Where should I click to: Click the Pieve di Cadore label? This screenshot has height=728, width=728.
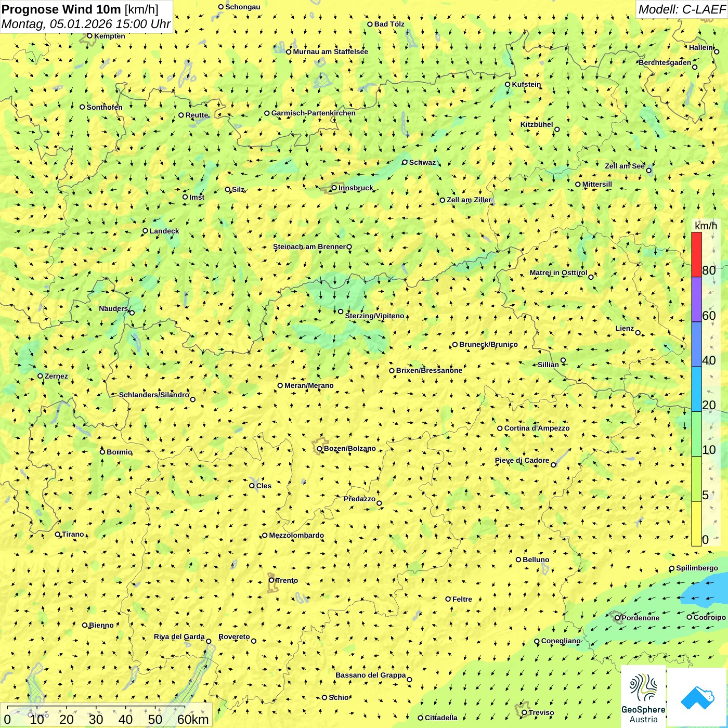pyautogui.click(x=522, y=460)
